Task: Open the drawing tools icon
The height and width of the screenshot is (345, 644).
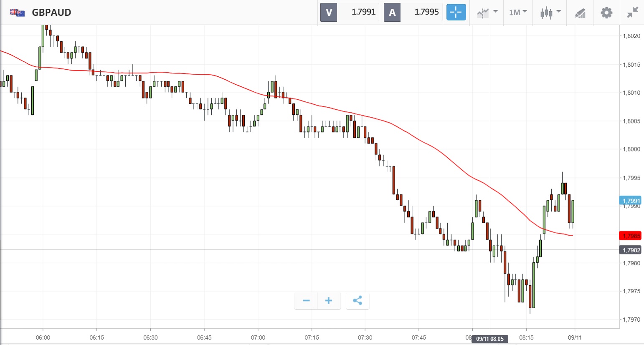Action: (x=580, y=13)
